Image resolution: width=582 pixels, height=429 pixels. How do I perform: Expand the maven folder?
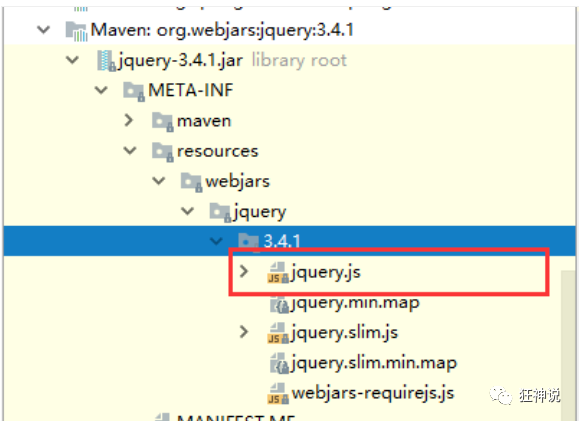coord(129,120)
